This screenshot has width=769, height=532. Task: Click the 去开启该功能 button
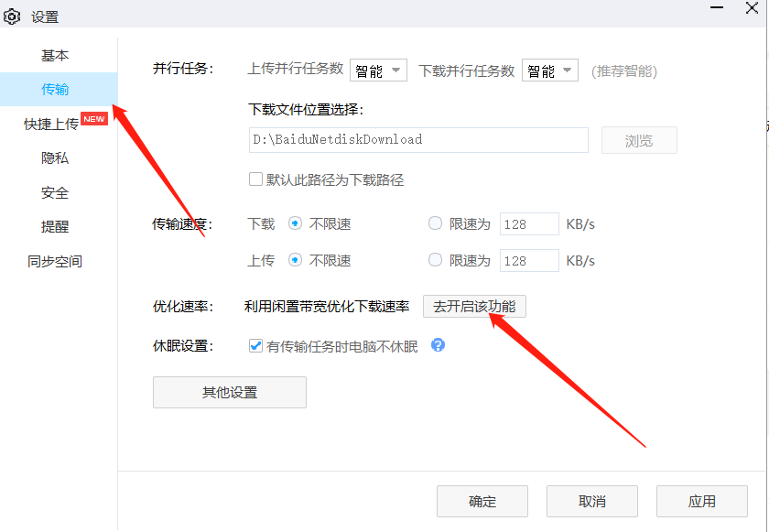(474, 307)
